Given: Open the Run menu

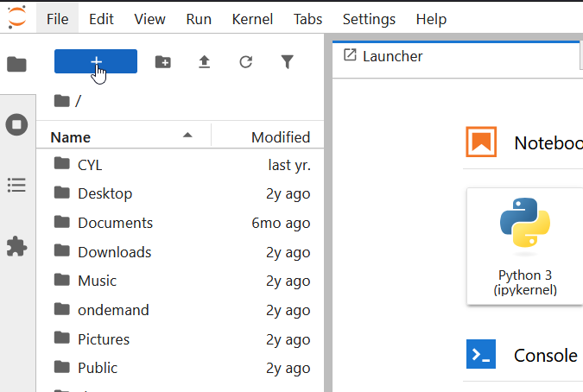Looking at the screenshot, I should tap(199, 19).
